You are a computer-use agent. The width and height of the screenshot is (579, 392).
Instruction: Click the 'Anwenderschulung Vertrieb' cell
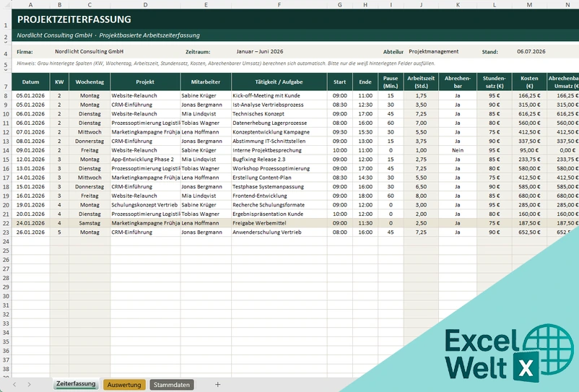coord(279,232)
